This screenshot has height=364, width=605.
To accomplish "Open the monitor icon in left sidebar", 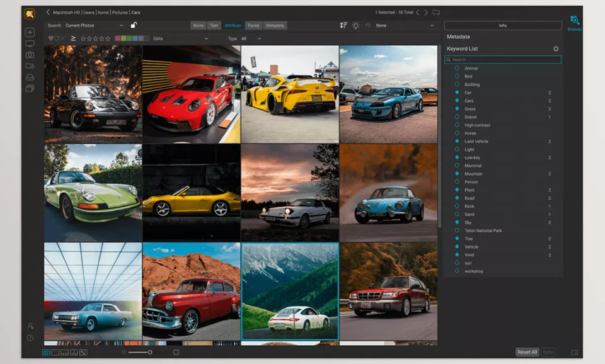I will coord(30,43).
